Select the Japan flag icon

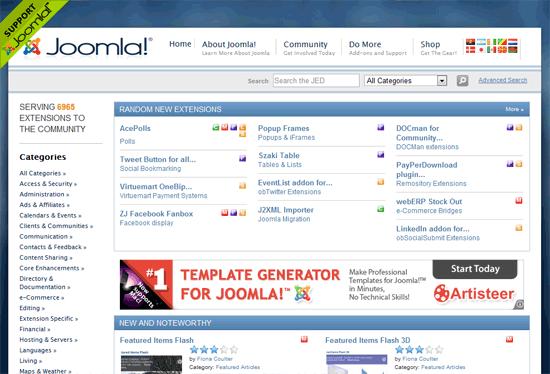click(481, 49)
